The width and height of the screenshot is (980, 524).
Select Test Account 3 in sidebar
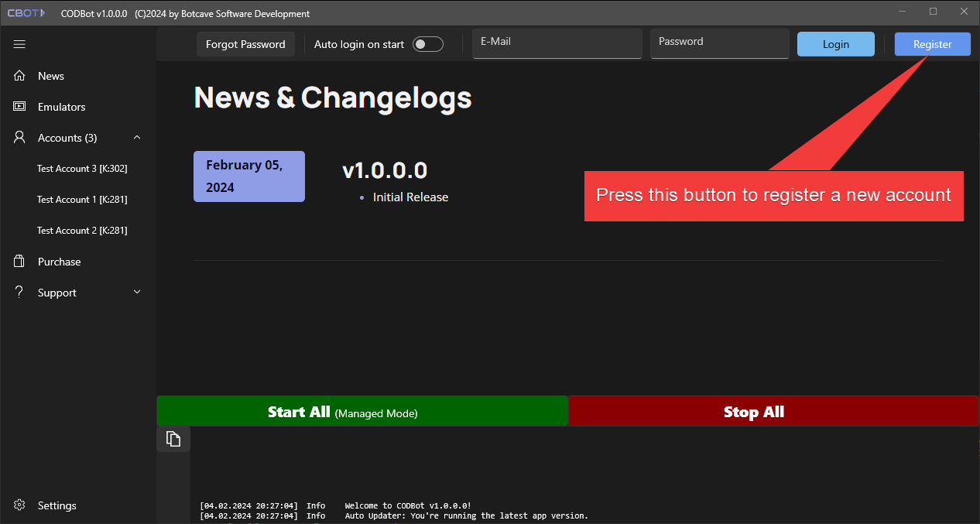click(x=82, y=169)
